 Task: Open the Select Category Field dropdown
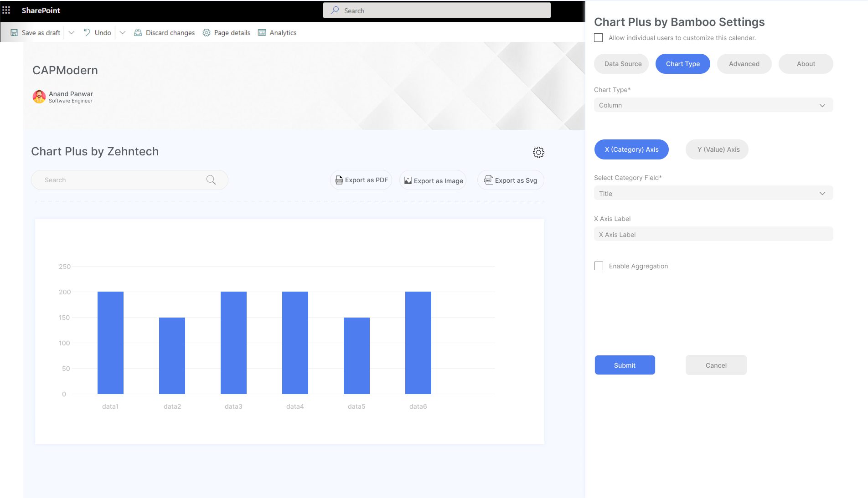pyautogui.click(x=713, y=194)
